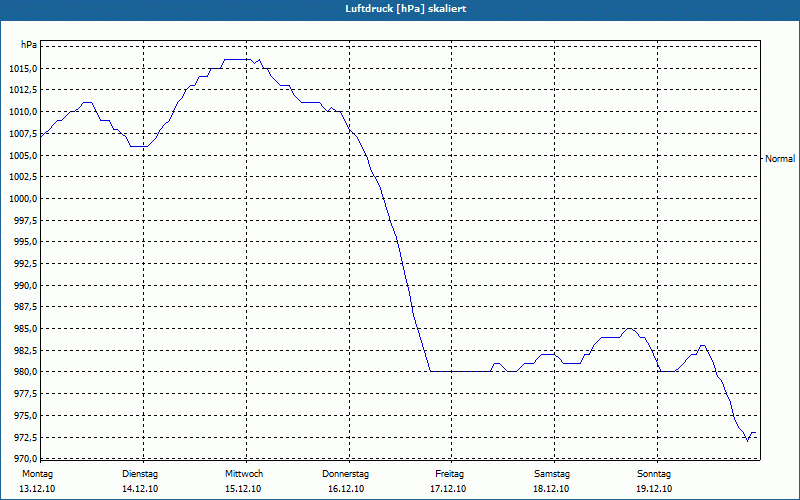
Task: Click the chart title 'Luftdruck [hPa] skaliert'
Action: coord(406,9)
